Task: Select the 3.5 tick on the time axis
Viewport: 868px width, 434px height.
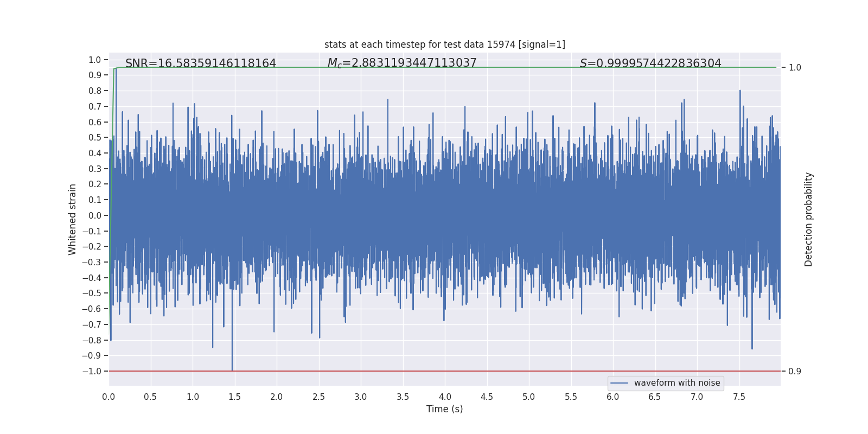Action: tap(403, 397)
